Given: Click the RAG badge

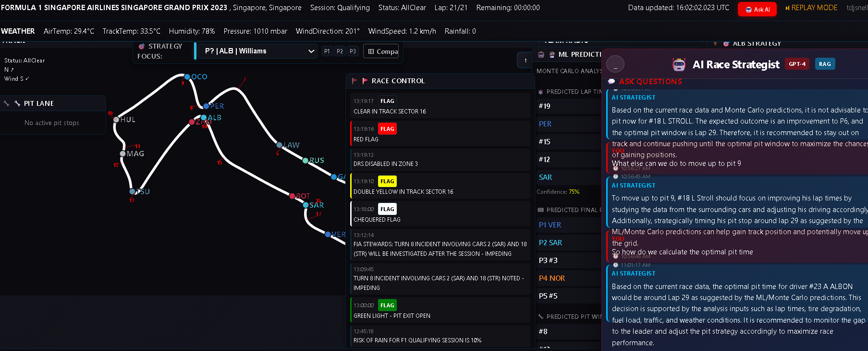Looking at the screenshot, I should tap(825, 64).
